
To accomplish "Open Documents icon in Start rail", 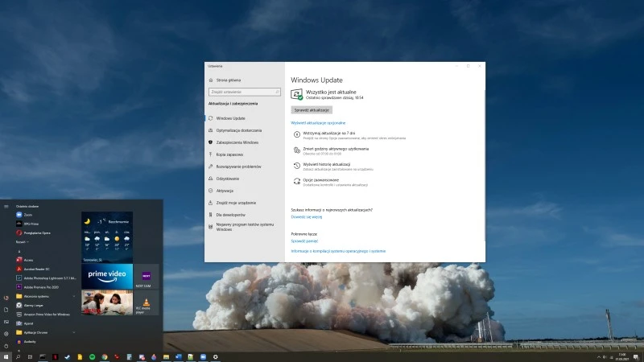I will (6, 310).
